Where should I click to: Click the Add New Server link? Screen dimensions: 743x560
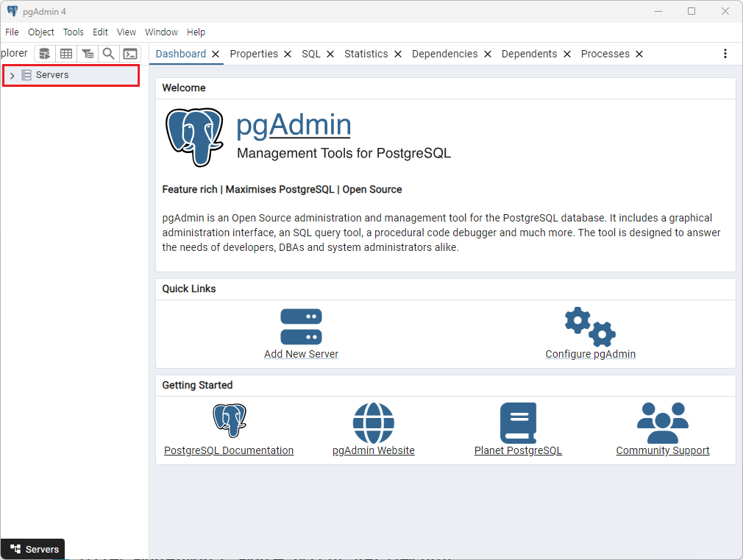point(301,354)
